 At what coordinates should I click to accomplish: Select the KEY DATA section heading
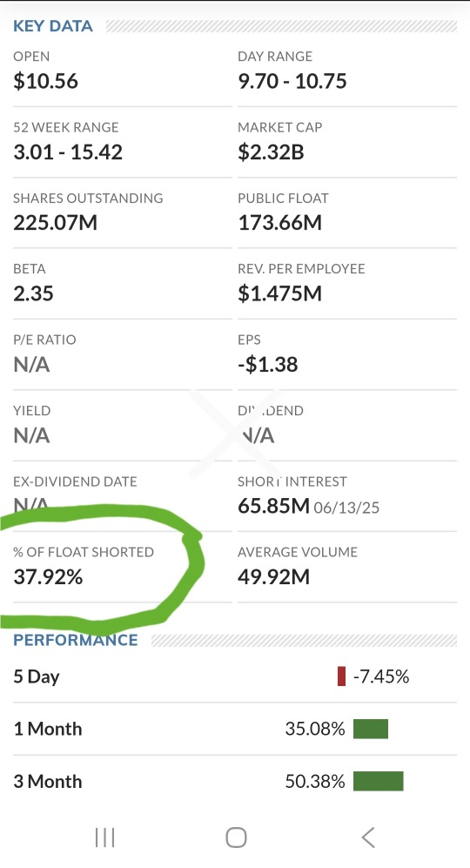click(x=53, y=26)
